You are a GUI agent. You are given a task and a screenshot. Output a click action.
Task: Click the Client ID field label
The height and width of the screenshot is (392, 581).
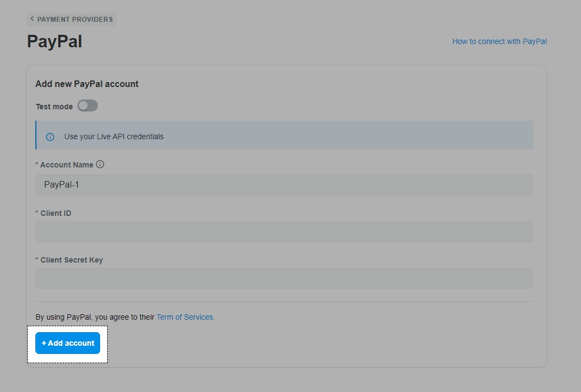point(55,213)
